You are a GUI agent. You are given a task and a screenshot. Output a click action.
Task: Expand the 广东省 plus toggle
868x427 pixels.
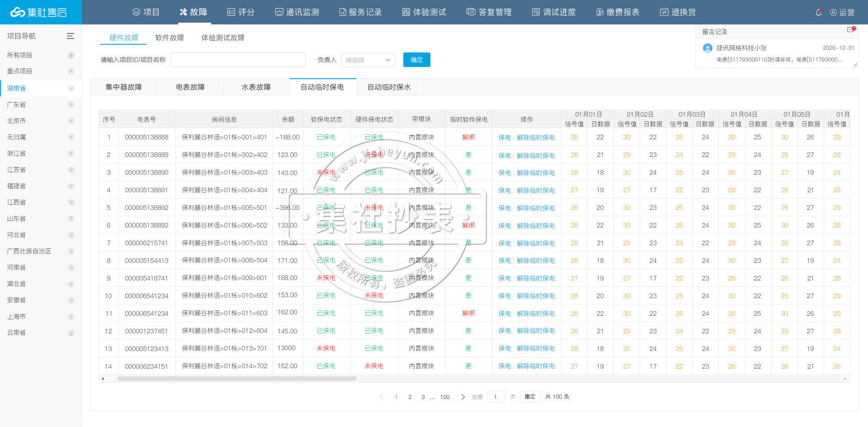tap(71, 104)
